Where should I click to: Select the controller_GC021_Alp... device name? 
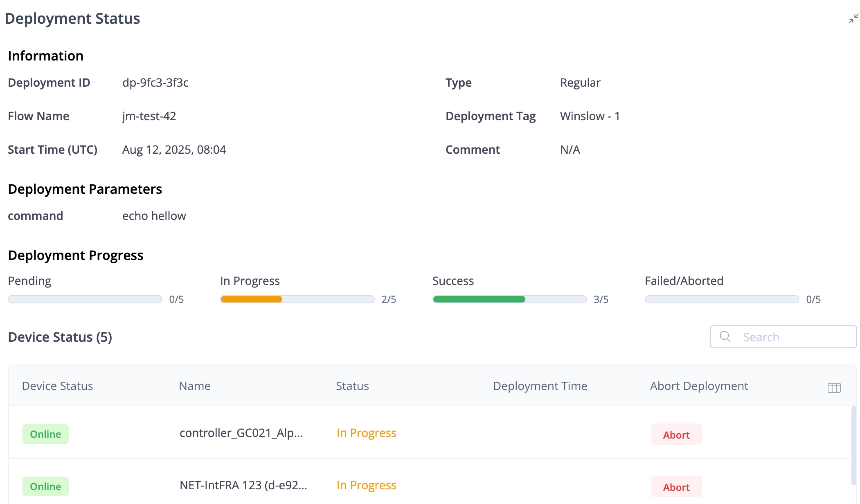pos(241,433)
